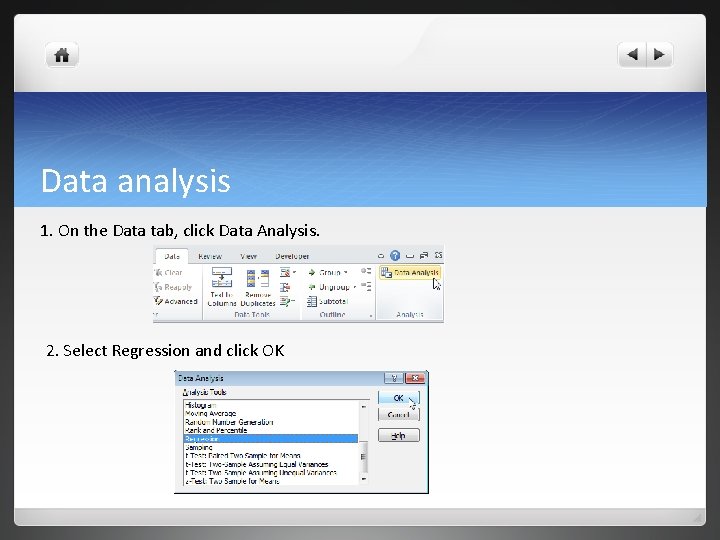Click the workbook minimize icon in ribbon
720x540 pixels.
pos(410,256)
